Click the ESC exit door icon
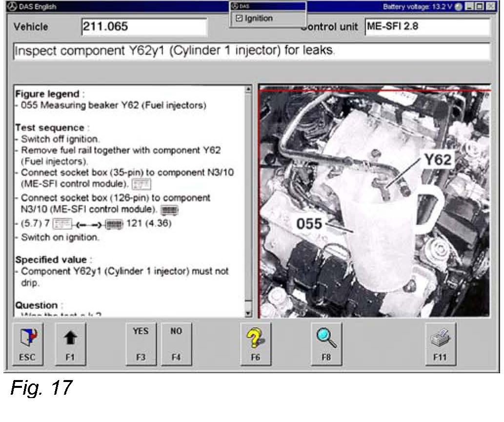The width and height of the screenshot is (504, 422). point(27,343)
